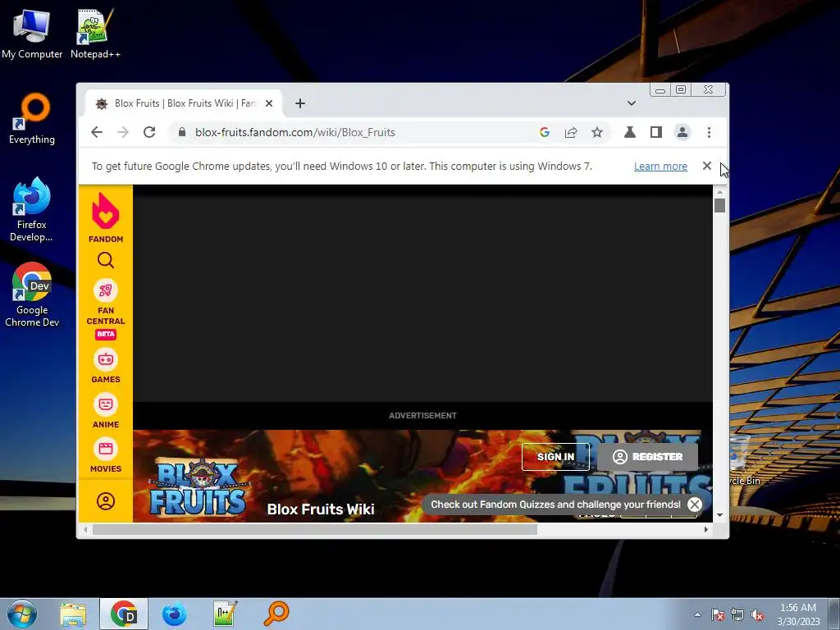The width and height of the screenshot is (840, 630).
Task: Open Fandom search magnifier icon
Action: tap(106, 260)
